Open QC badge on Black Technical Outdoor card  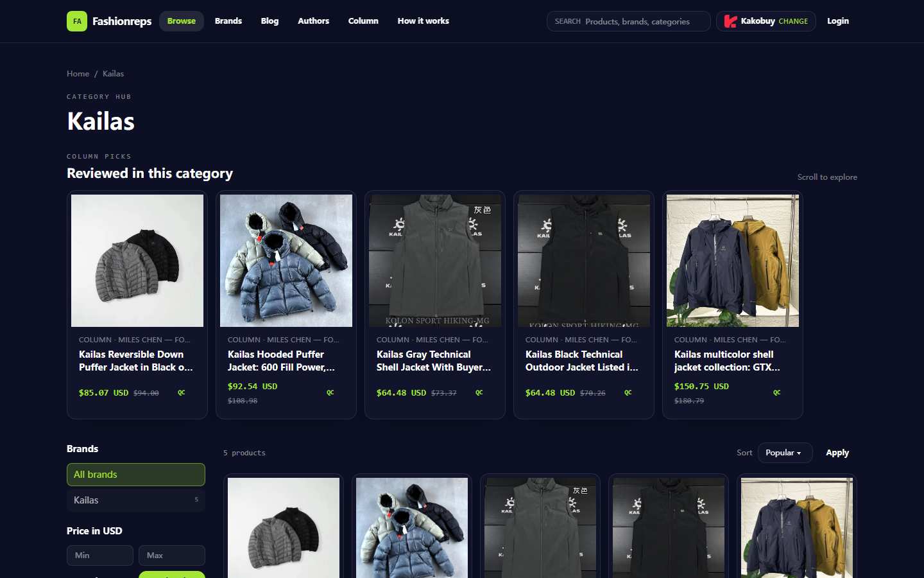pyautogui.click(x=628, y=392)
